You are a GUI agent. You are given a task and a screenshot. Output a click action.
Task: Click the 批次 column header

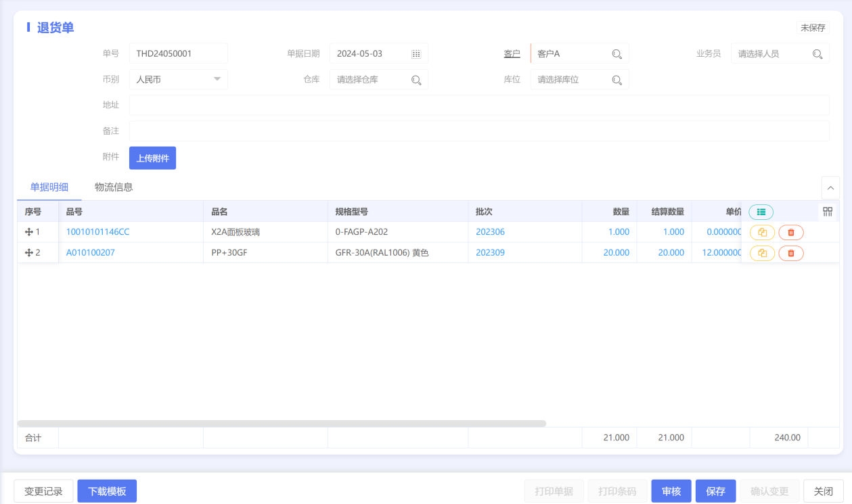[x=525, y=211]
